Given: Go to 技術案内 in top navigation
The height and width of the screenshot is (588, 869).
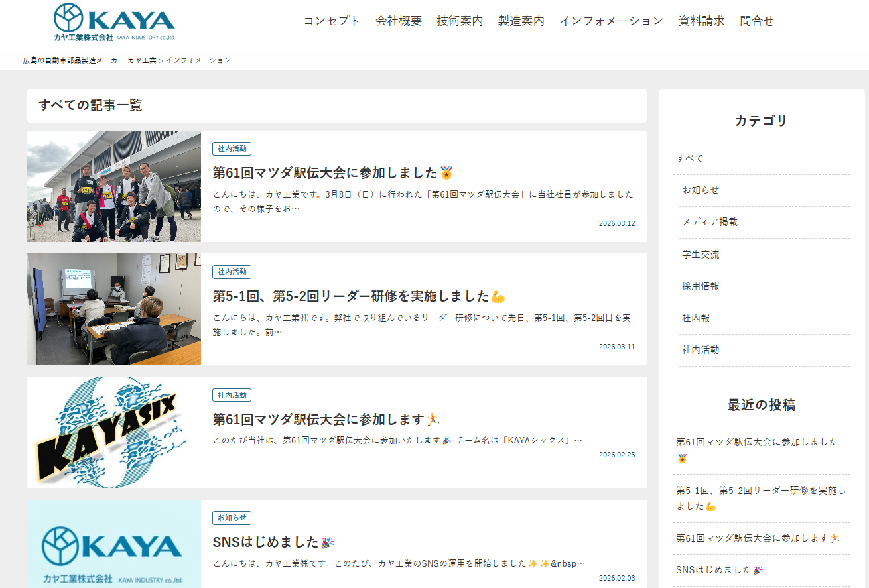Looking at the screenshot, I should pyautogui.click(x=460, y=21).
